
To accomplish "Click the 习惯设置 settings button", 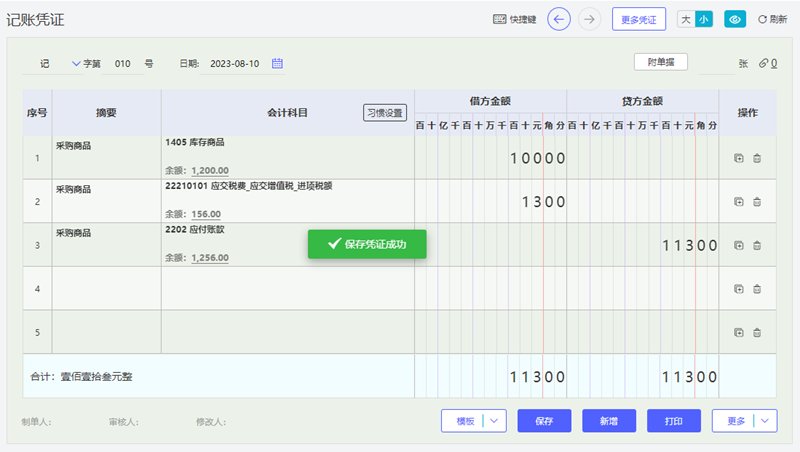I will point(384,113).
